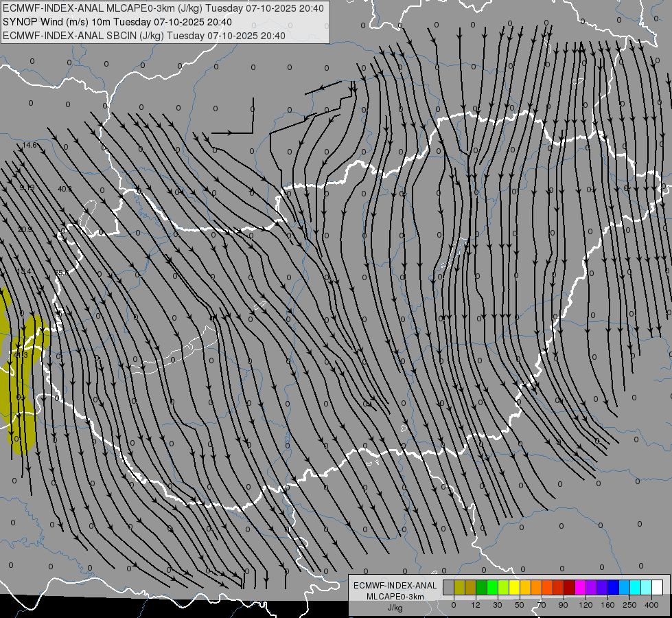This screenshot has width=672, height=618.
Task: Select the bright cyan legend swatch
Action: [636, 587]
